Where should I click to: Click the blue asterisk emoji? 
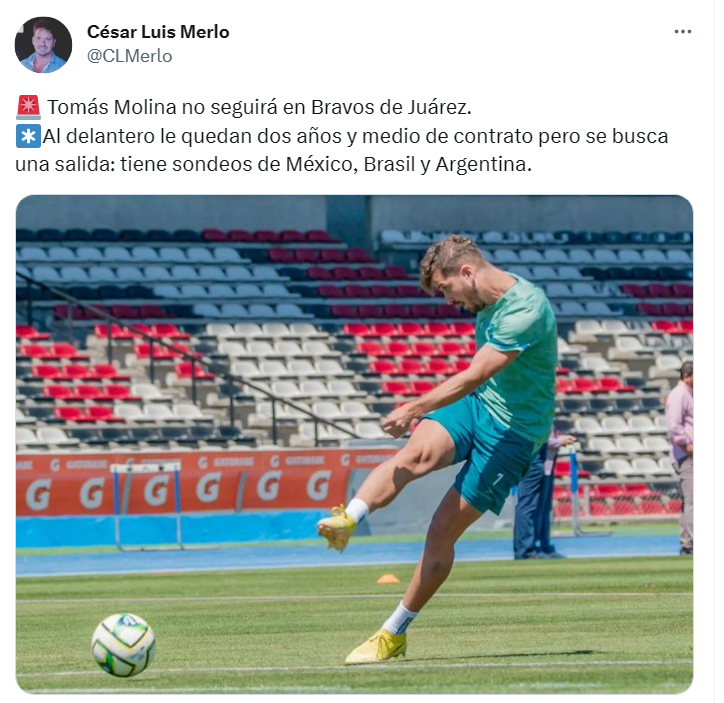(x=28, y=136)
